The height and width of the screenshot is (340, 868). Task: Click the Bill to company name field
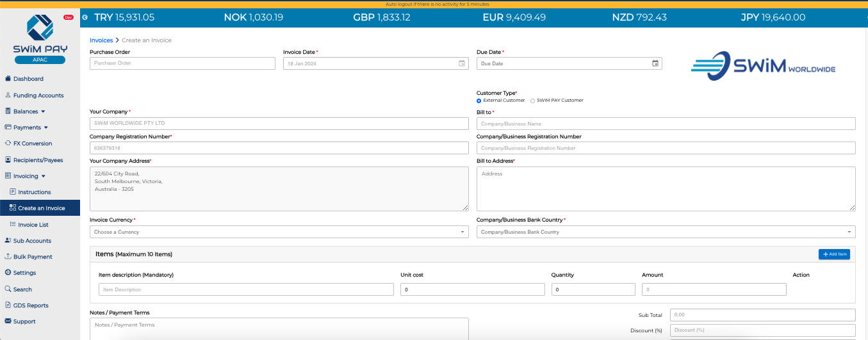pos(666,124)
